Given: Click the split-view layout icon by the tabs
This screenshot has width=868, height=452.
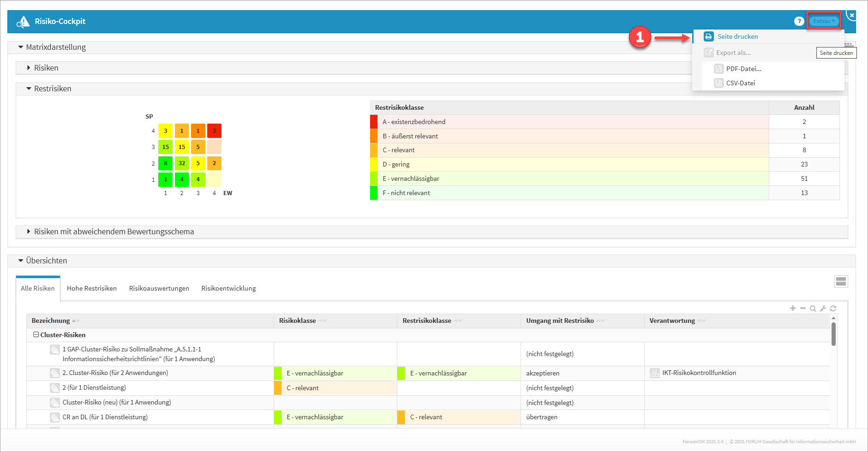Looking at the screenshot, I should tap(841, 281).
